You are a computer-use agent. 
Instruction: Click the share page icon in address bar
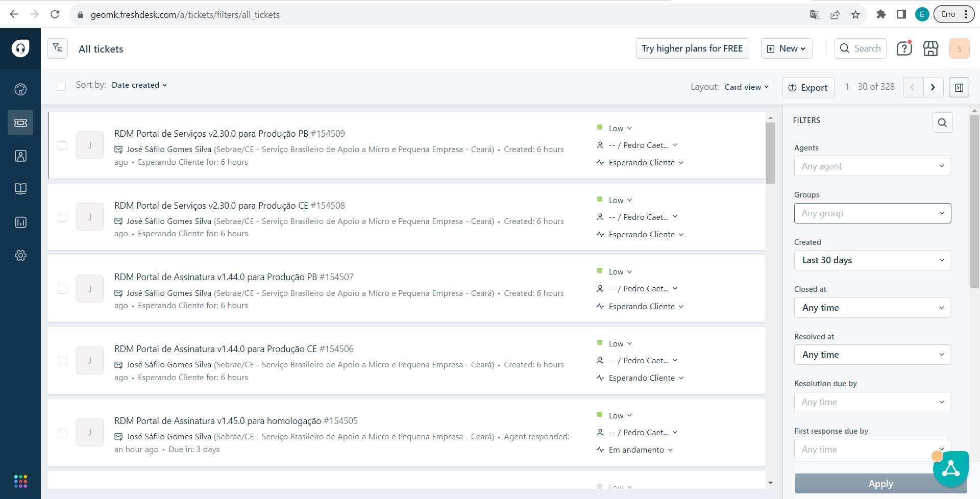(x=835, y=14)
